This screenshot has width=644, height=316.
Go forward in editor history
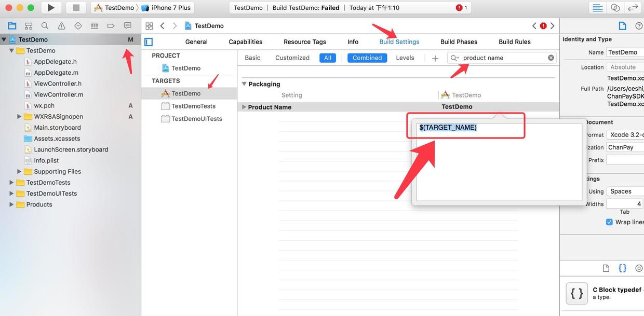[x=175, y=26]
